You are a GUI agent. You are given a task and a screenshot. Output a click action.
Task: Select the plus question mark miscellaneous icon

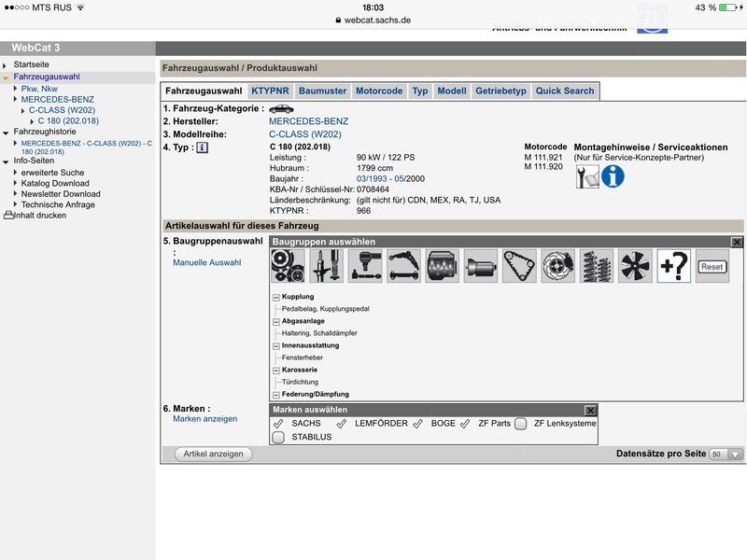673,266
